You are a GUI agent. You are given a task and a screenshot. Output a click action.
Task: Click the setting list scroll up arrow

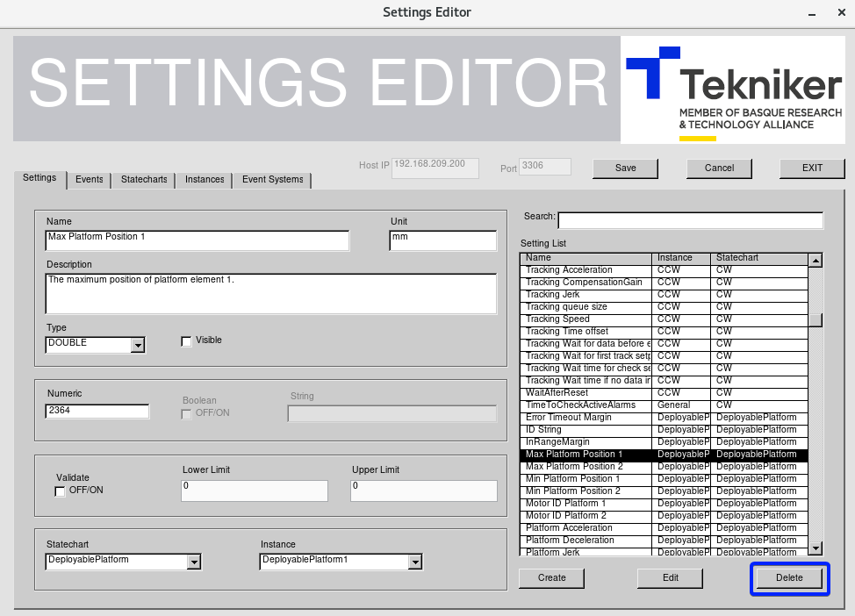point(815,261)
